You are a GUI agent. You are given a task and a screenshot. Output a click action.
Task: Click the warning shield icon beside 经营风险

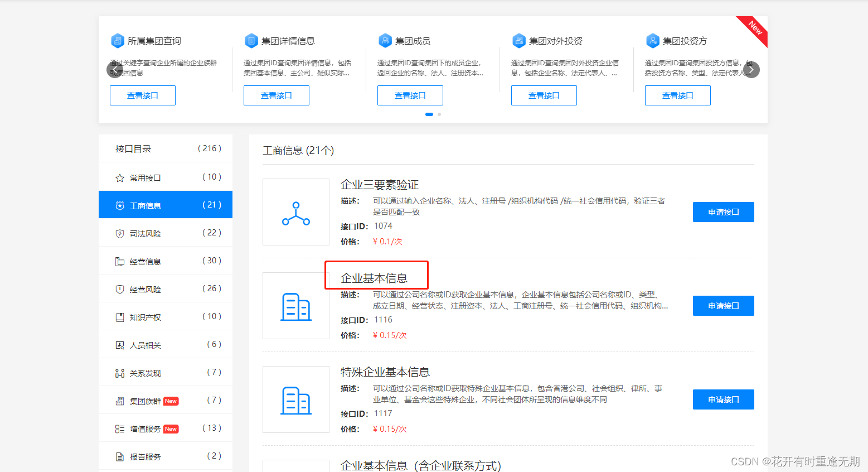(x=119, y=290)
